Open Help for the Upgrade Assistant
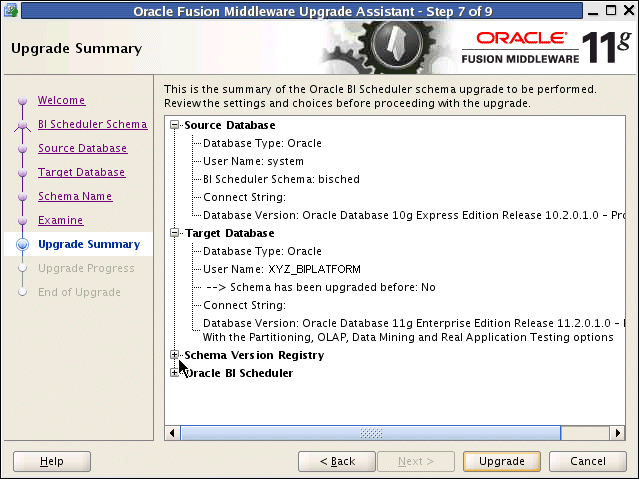 coord(52,461)
